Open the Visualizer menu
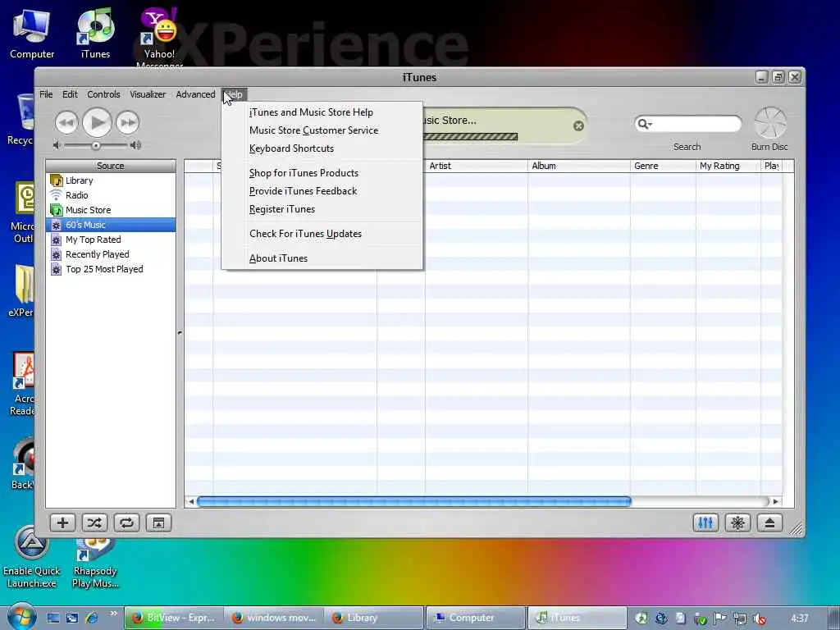840x630 pixels. pos(148,94)
